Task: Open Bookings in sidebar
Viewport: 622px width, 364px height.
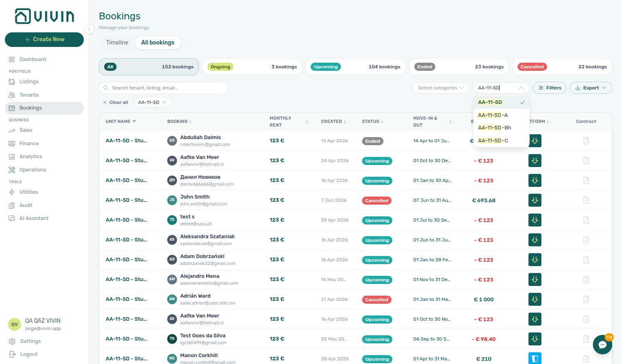Action: click(44, 108)
